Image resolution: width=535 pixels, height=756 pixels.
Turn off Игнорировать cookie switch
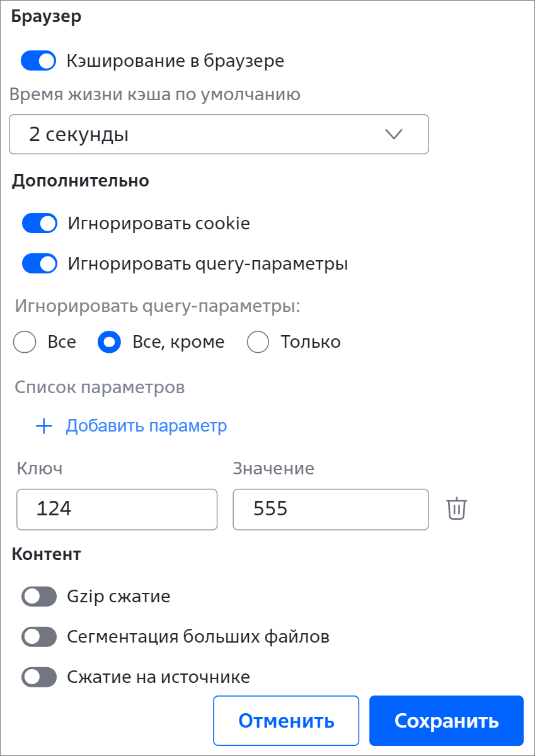[x=40, y=224]
